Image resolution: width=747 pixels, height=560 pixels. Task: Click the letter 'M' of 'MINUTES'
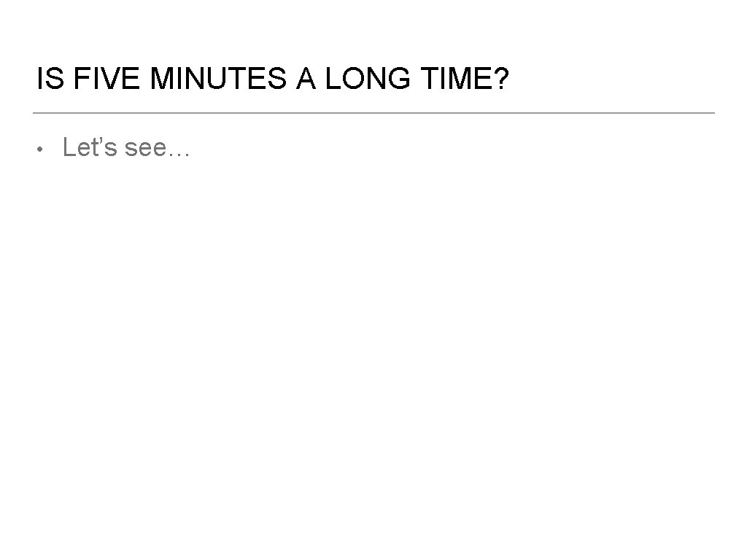point(162,78)
